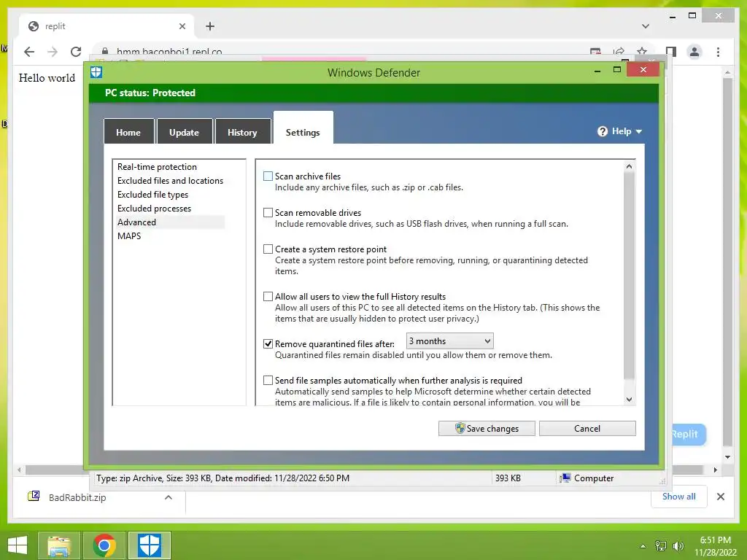Click Chrome share page icon
Image resolution: width=747 pixels, height=560 pixels.
click(619, 52)
